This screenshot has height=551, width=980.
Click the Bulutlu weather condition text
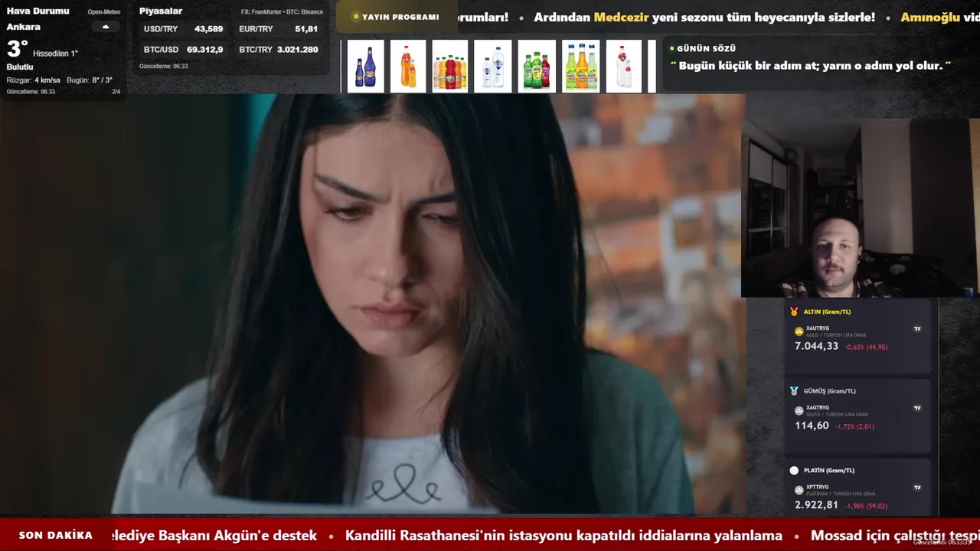(x=20, y=67)
